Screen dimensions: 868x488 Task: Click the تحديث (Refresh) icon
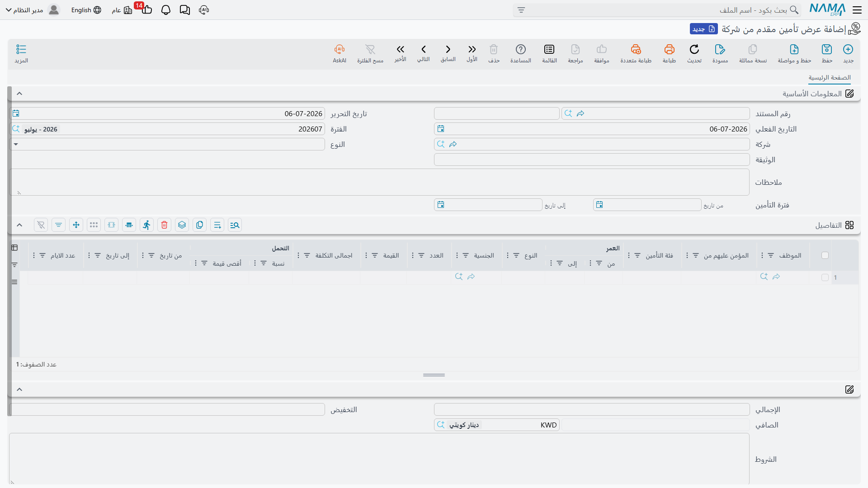click(x=694, y=49)
